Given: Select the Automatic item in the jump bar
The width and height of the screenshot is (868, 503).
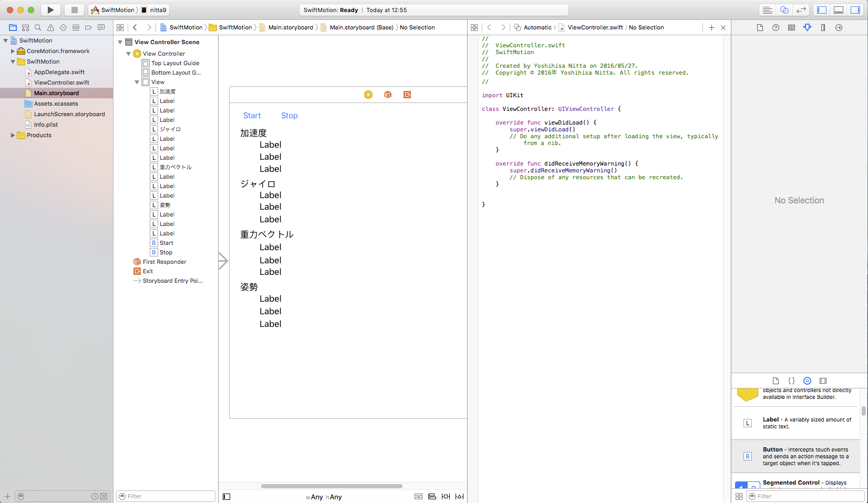Looking at the screenshot, I should (x=537, y=27).
